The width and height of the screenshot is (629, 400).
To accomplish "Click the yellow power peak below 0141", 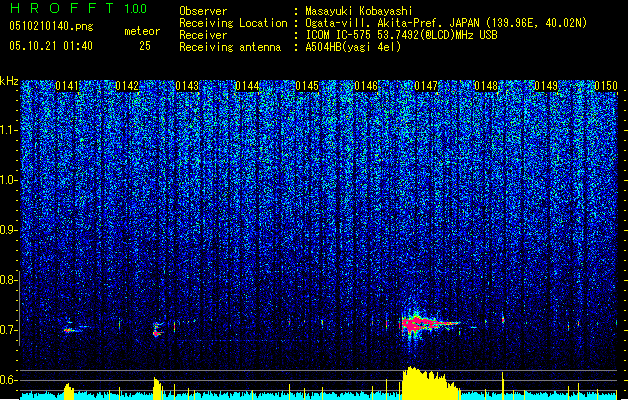I will click(x=69, y=392).
